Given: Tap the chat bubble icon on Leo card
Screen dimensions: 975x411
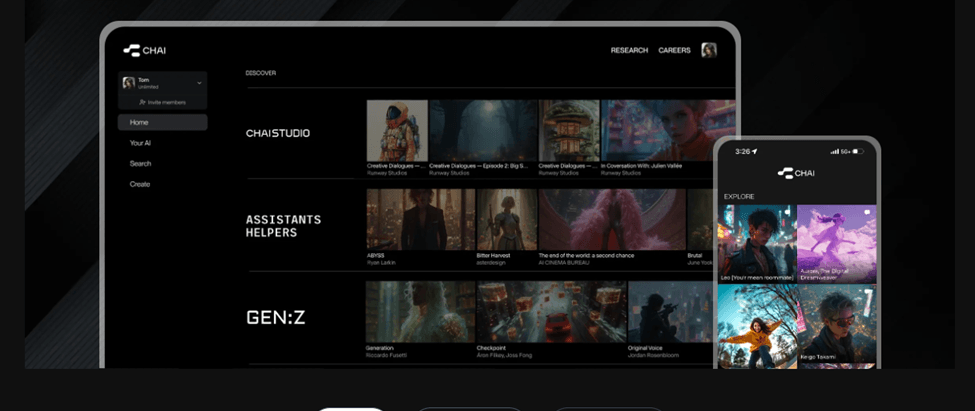Looking at the screenshot, I should click(788, 213).
